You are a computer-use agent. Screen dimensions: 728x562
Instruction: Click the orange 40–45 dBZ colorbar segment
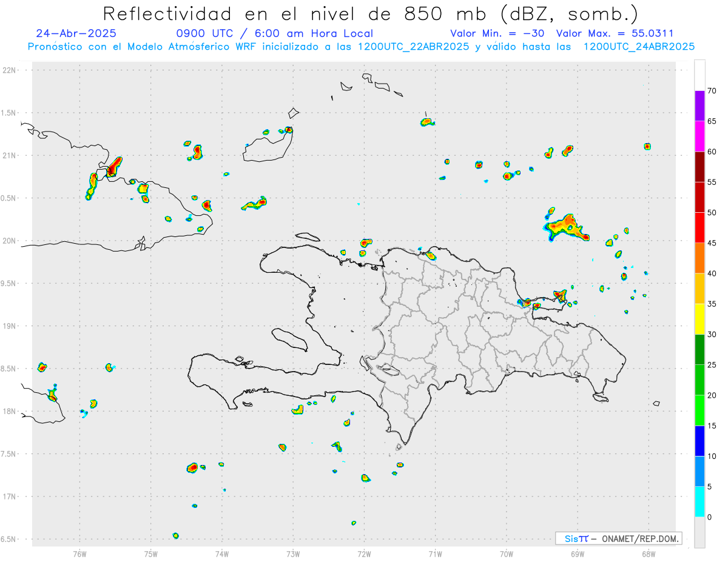[699, 258]
